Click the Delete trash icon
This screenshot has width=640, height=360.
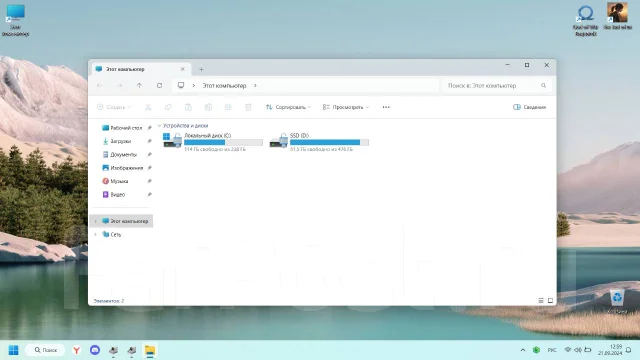248,107
